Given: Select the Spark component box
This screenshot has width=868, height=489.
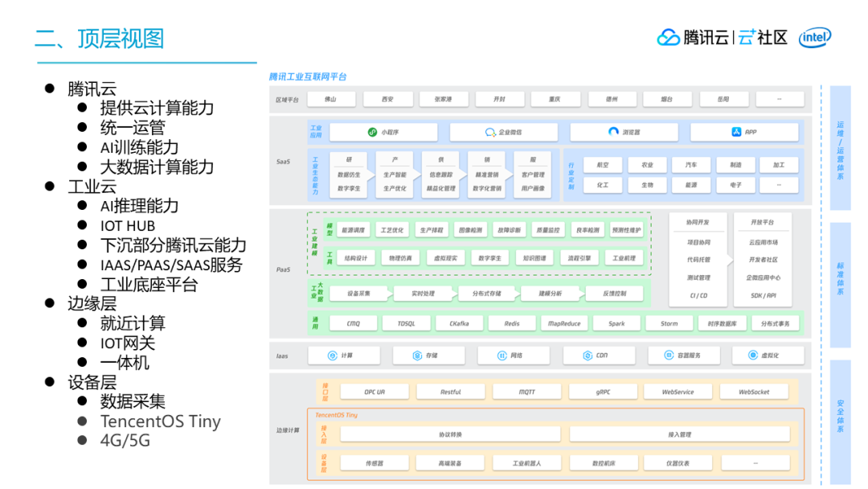Looking at the screenshot, I should pyautogui.click(x=616, y=323).
